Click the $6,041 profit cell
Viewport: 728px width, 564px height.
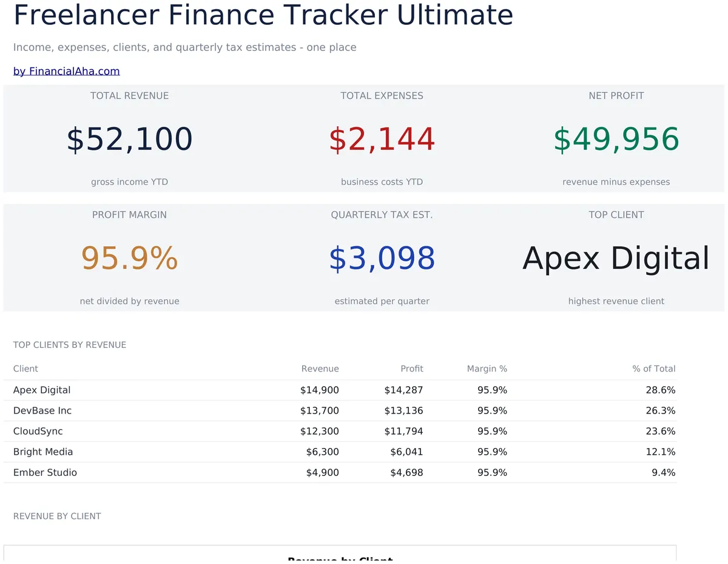coord(407,452)
